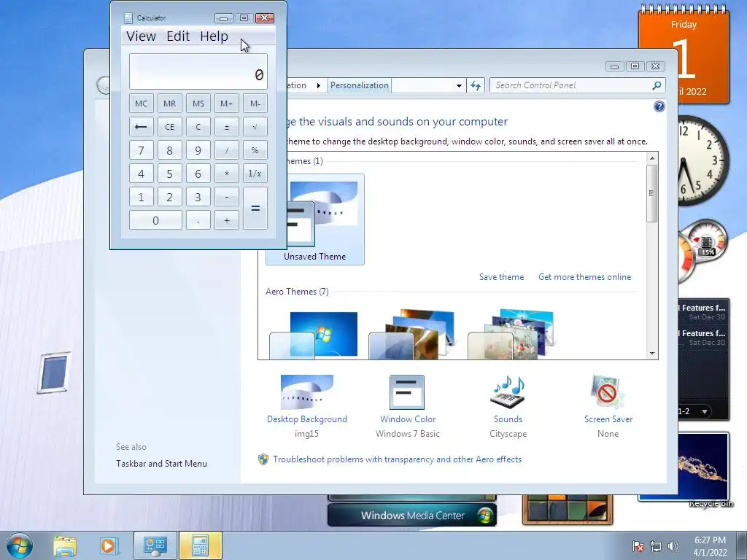Click the digit 5 key
Screen dimensions: 747x560
tap(169, 174)
